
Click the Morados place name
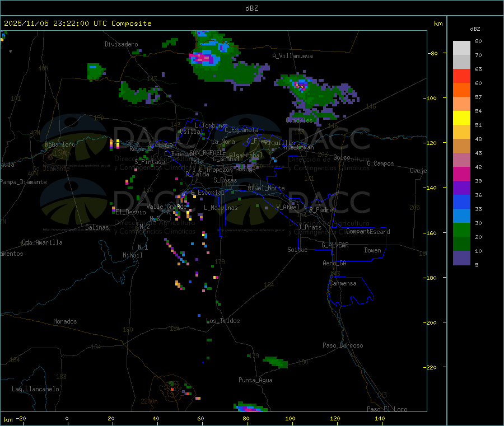click(65, 321)
